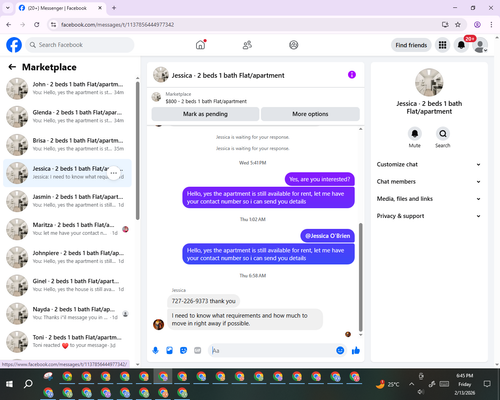Click the chat messages scrollbar thumb

point(360,277)
